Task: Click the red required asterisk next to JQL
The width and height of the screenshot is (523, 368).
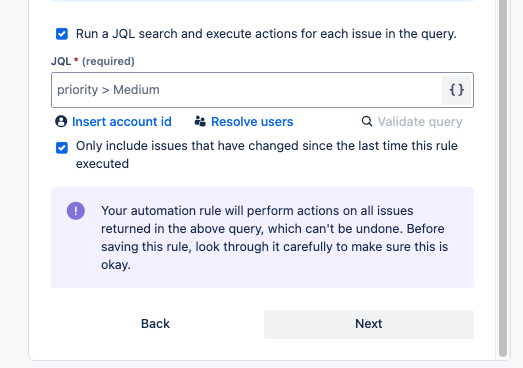Action: pos(76,60)
